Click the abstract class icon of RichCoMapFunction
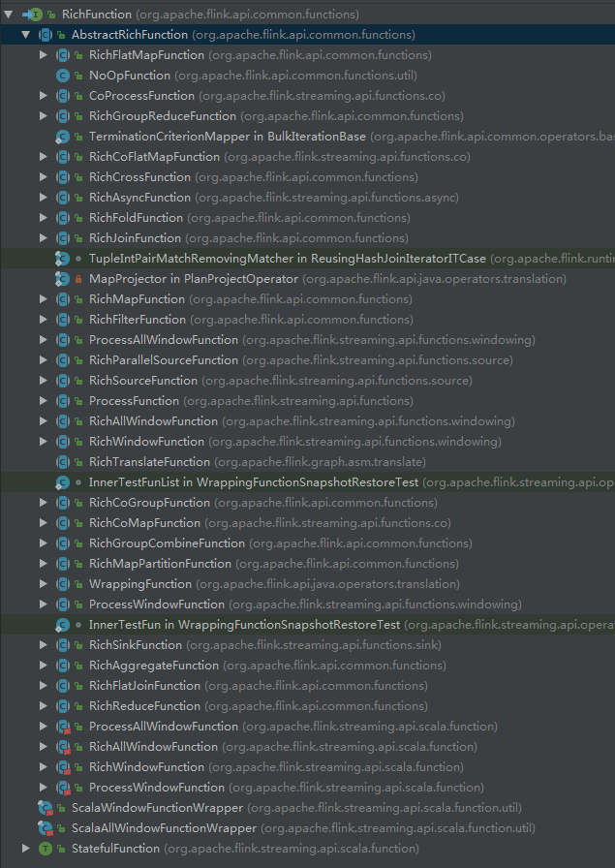 pos(63,522)
